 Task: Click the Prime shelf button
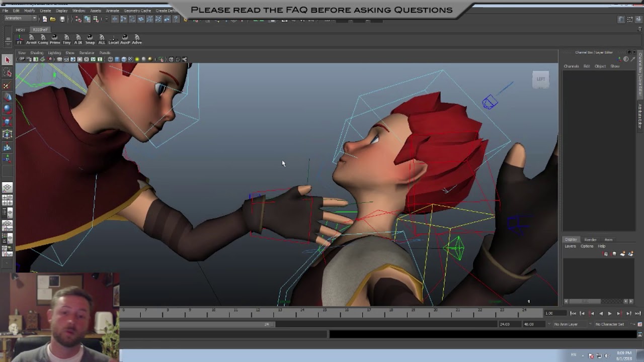coord(54,39)
